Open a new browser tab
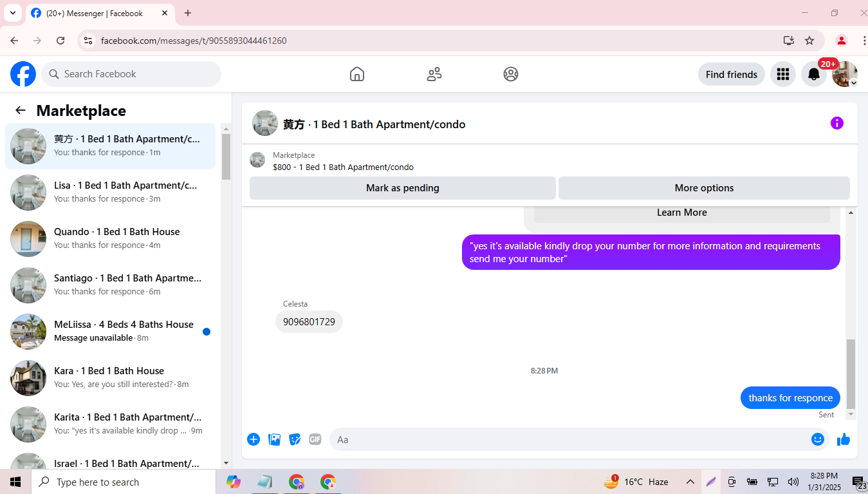868x494 pixels. coord(188,13)
